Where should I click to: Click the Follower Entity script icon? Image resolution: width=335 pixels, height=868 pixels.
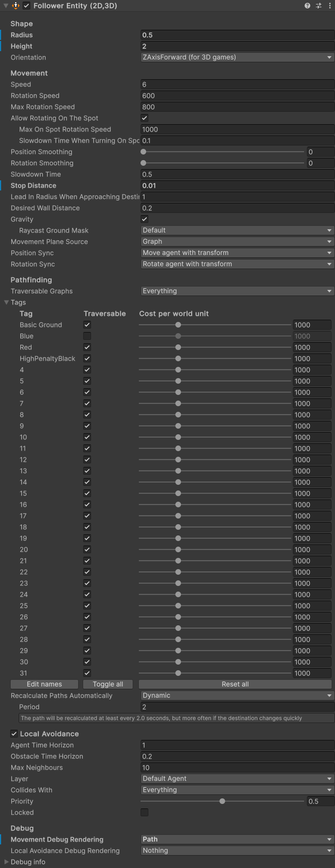[x=16, y=6]
